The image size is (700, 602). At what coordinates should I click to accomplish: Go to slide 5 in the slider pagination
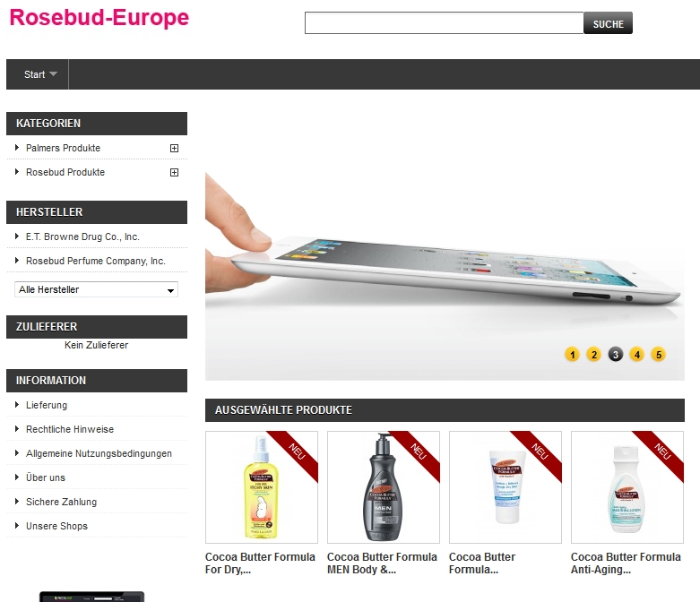point(659,355)
